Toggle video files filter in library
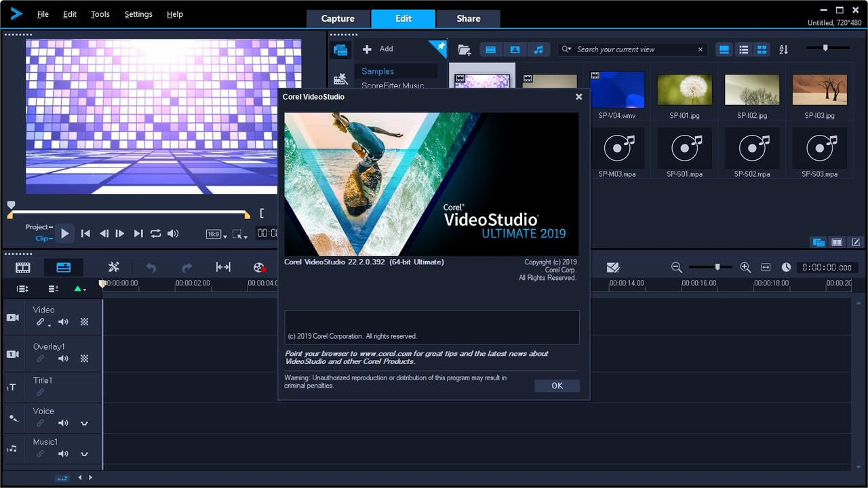 (x=491, y=49)
